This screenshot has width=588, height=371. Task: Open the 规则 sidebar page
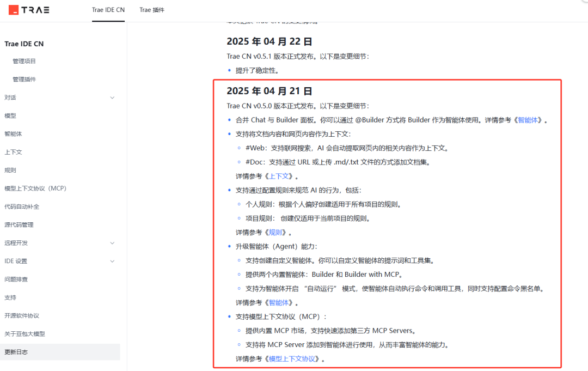pos(10,171)
